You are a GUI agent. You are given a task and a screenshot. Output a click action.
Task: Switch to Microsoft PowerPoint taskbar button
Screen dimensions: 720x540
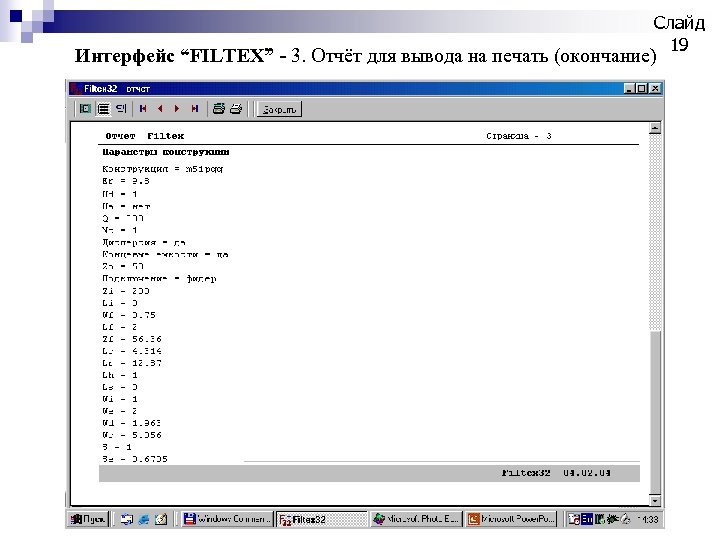click(511, 519)
